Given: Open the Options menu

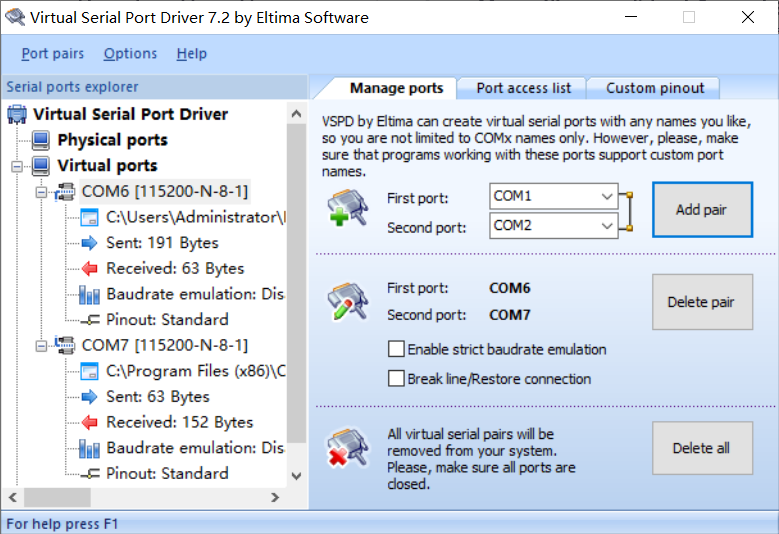Looking at the screenshot, I should [130, 54].
